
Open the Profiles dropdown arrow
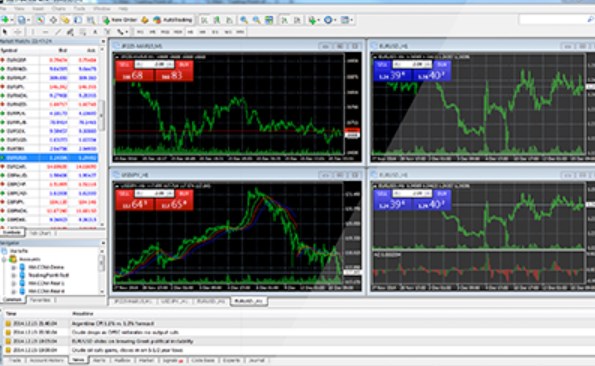coord(28,20)
